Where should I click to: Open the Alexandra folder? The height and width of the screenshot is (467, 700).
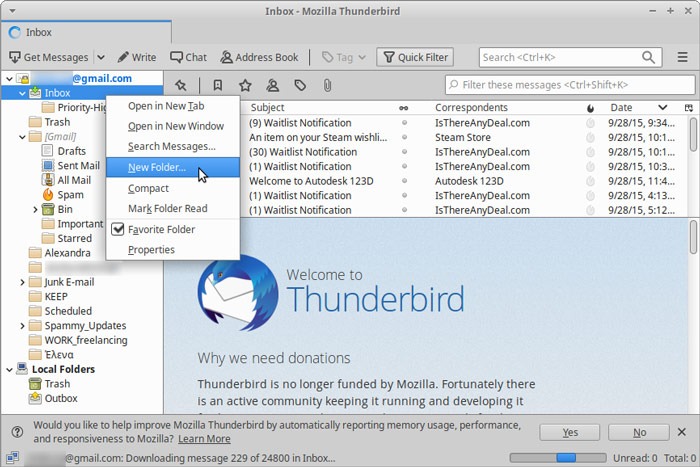(x=67, y=253)
